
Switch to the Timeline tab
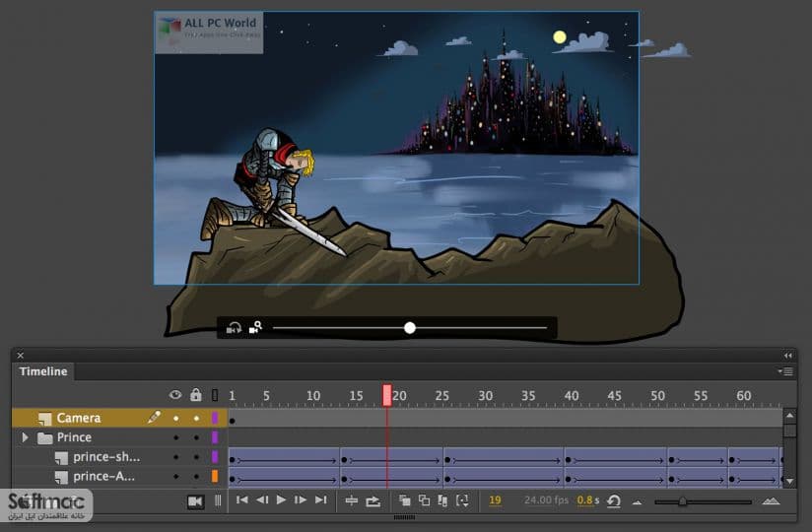click(x=43, y=371)
